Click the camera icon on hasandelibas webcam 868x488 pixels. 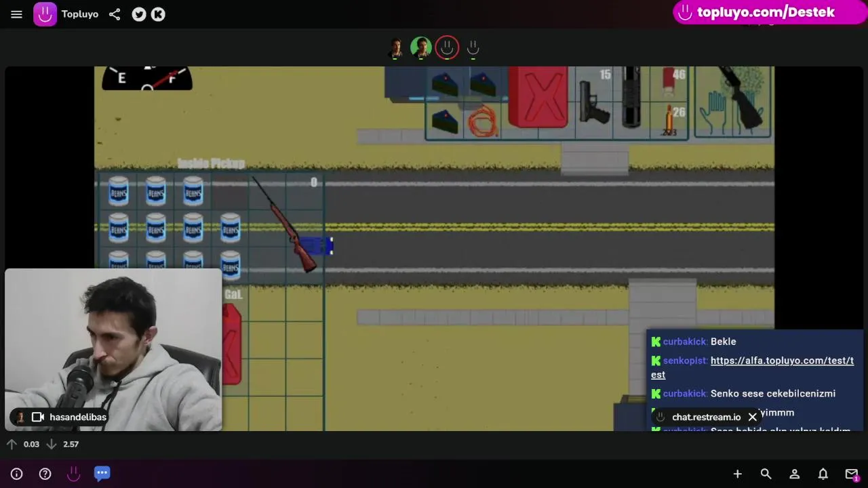(x=38, y=417)
